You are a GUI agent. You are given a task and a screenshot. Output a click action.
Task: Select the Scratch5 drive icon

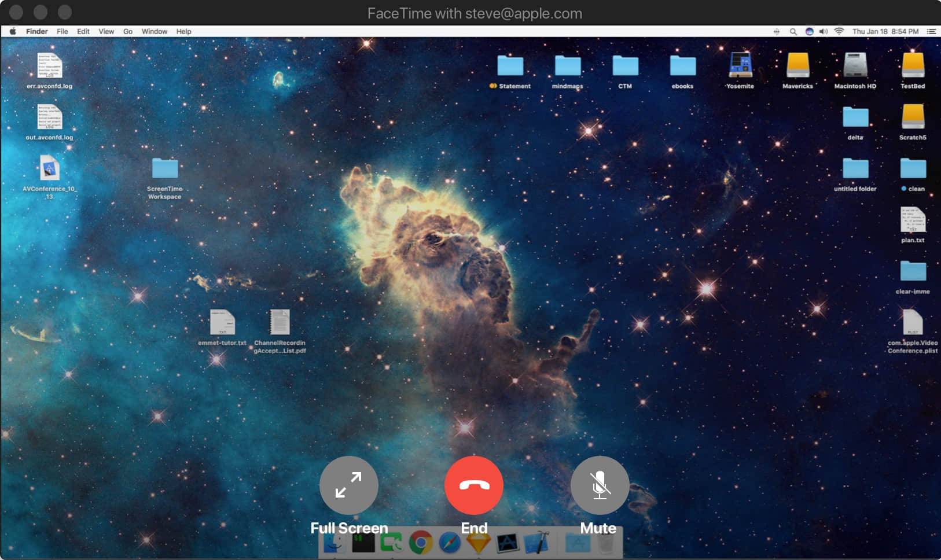point(913,117)
